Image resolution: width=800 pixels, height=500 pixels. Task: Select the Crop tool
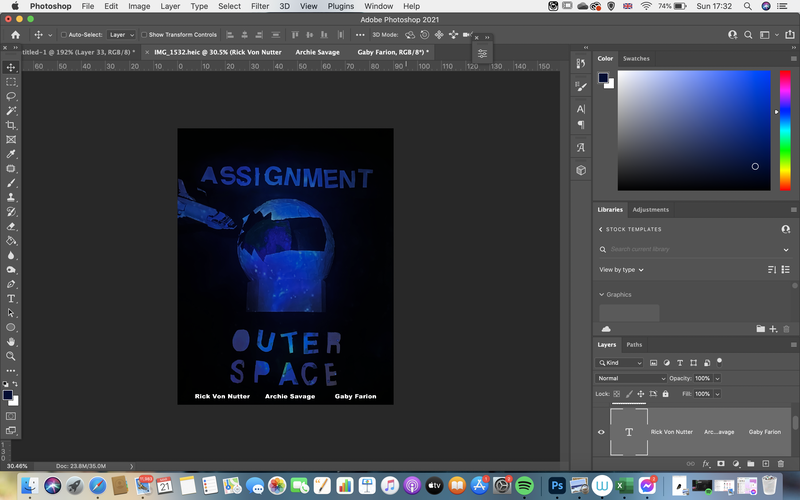[11, 126]
